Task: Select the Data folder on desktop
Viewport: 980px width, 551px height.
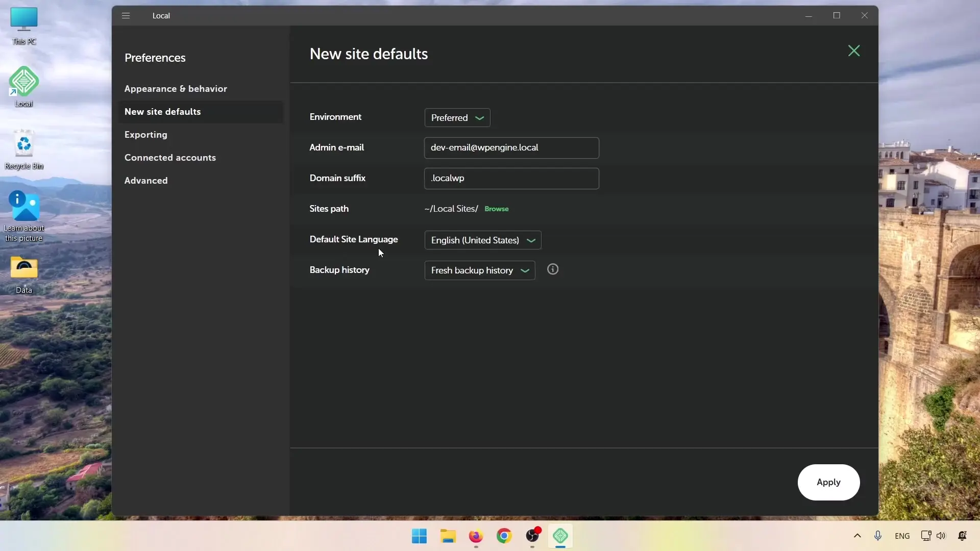Action: 24,275
